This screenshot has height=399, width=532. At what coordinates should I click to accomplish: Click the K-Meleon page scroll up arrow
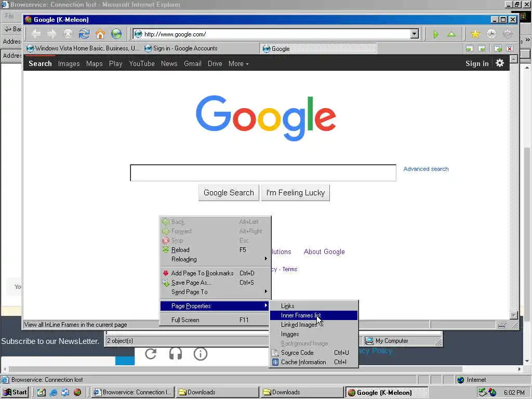[x=514, y=59]
